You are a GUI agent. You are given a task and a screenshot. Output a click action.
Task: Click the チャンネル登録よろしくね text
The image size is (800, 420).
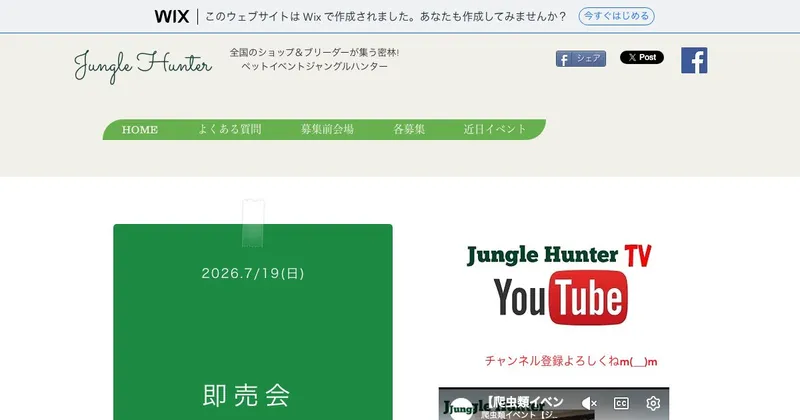point(571,361)
